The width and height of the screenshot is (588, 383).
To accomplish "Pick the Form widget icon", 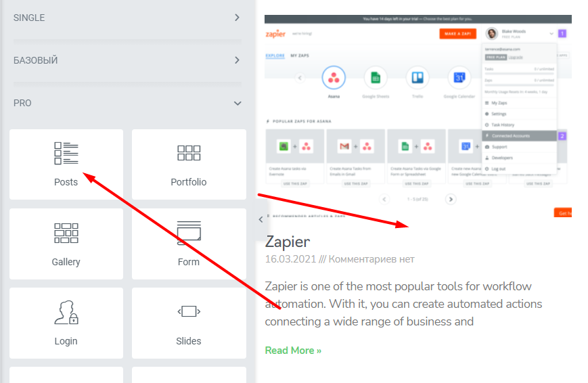I will (189, 233).
